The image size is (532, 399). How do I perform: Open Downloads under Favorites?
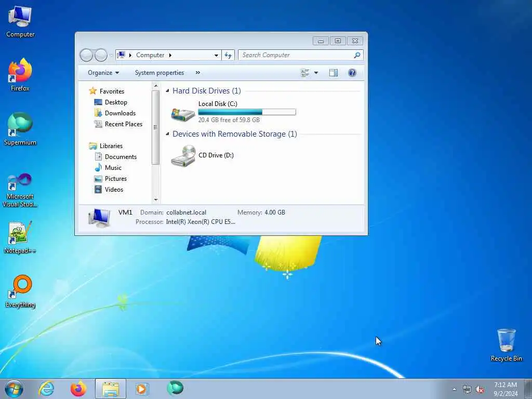(x=115, y=113)
